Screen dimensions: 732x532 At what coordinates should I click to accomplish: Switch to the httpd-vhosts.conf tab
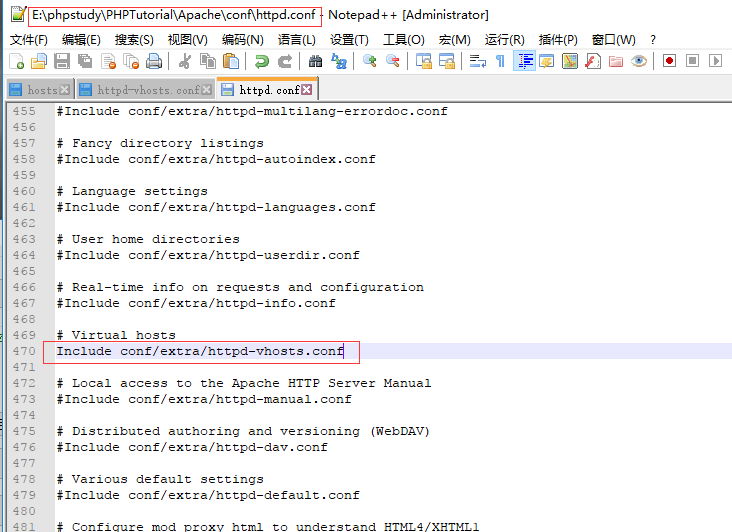(x=146, y=90)
